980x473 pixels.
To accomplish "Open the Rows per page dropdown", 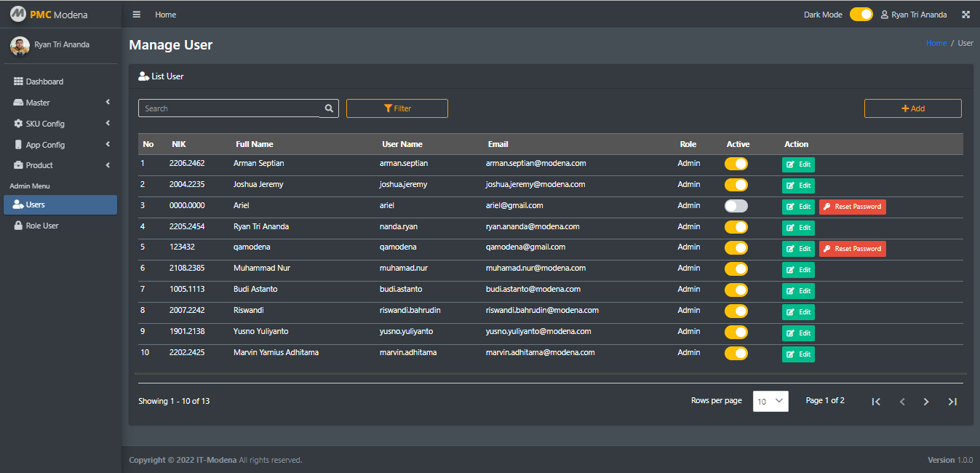I will tap(770, 401).
